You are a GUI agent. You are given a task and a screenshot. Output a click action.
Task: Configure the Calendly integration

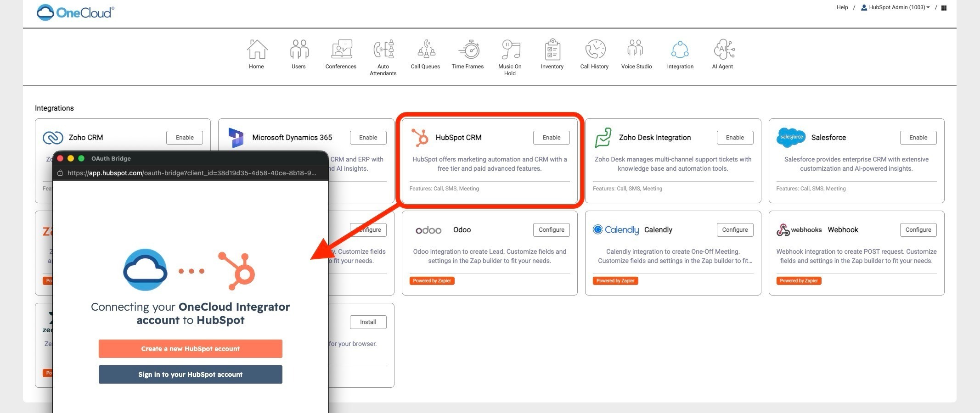pos(735,230)
